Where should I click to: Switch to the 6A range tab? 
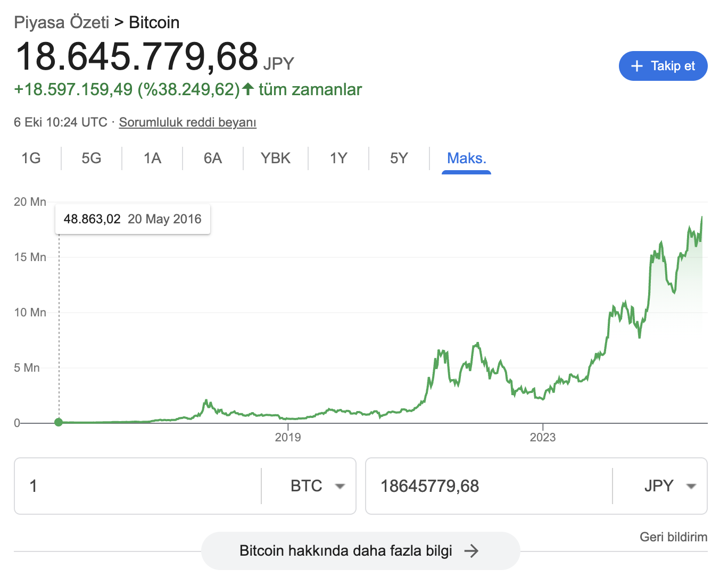tap(213, 158)
